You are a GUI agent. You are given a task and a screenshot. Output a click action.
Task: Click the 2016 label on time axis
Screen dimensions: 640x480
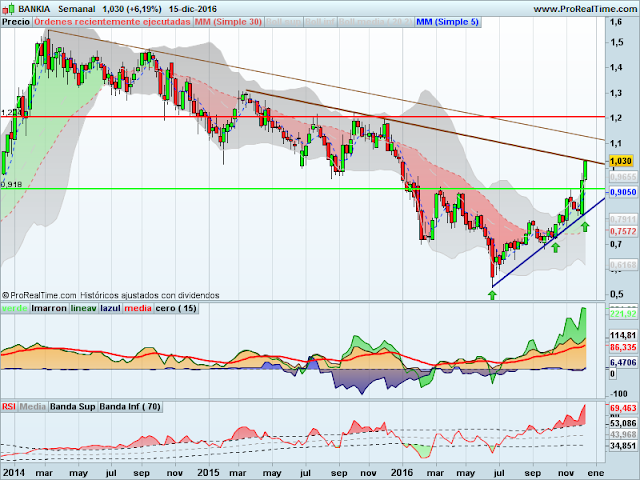click(402, 473)
